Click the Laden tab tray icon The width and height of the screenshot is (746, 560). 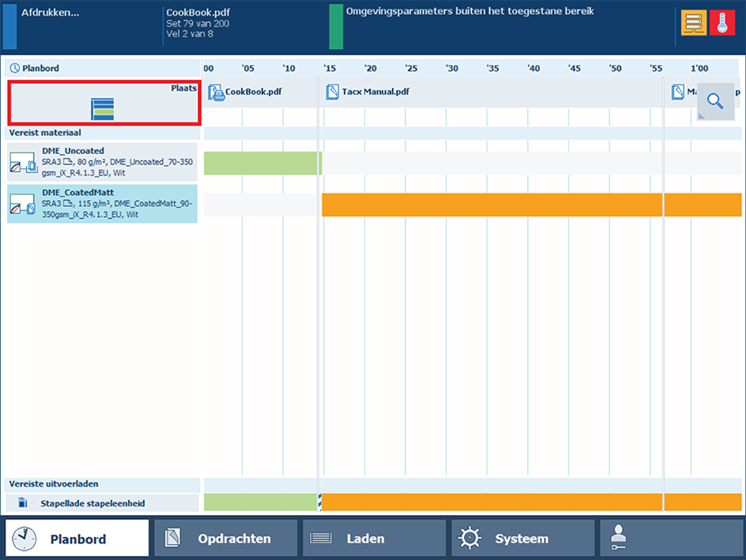pos(321,538)
